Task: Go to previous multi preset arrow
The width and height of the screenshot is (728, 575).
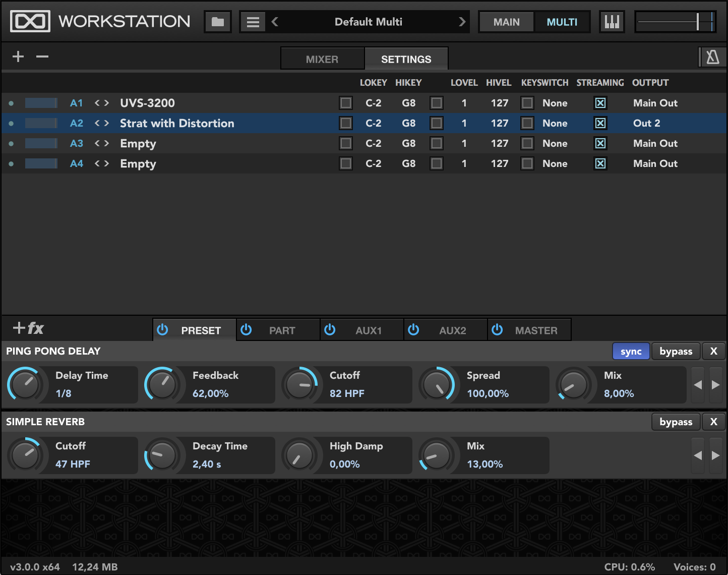Action: click(x=275, y=22)
